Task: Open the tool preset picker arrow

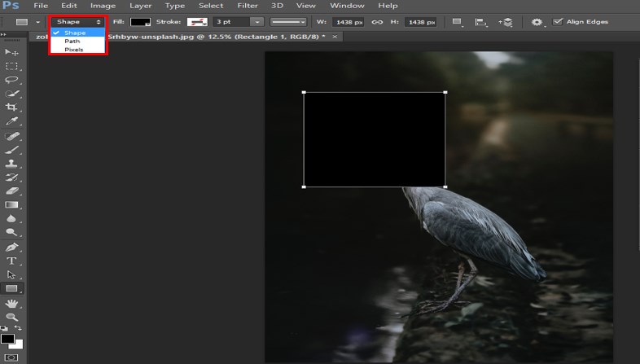Action: click(x=37, y=22)
